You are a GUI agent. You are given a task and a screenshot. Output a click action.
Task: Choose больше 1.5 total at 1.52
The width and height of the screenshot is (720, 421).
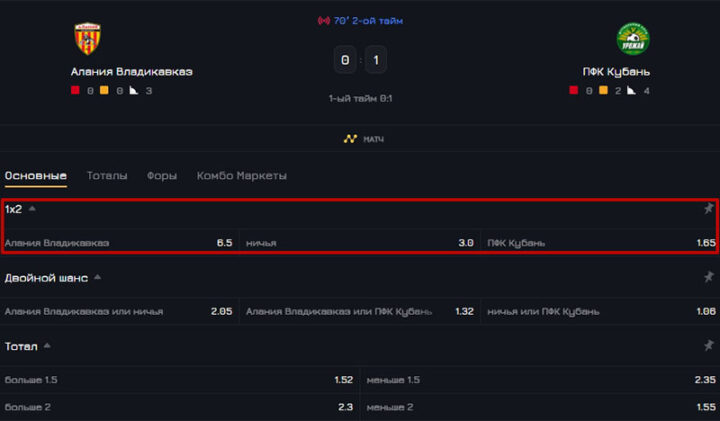[x=179, y=380]
